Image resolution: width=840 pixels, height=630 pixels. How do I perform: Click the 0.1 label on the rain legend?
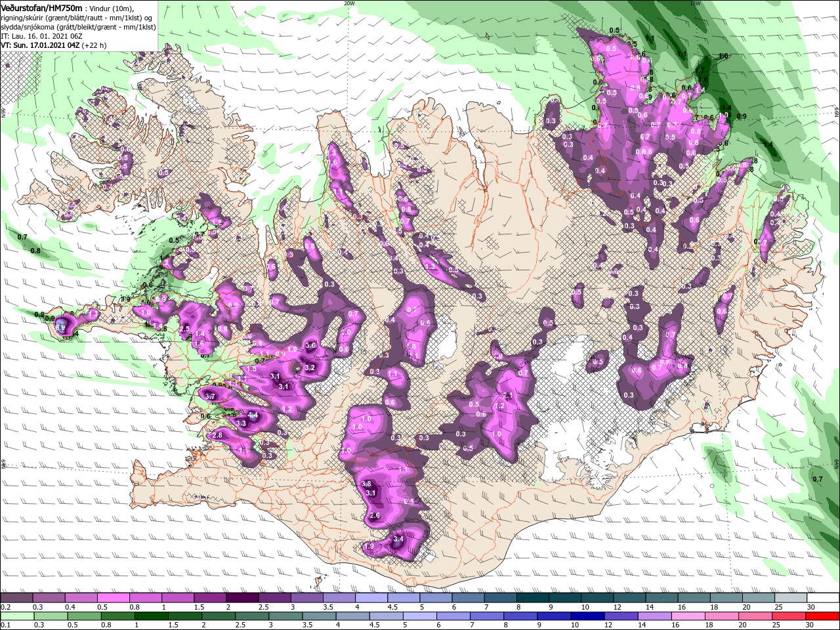coord(5,625)
